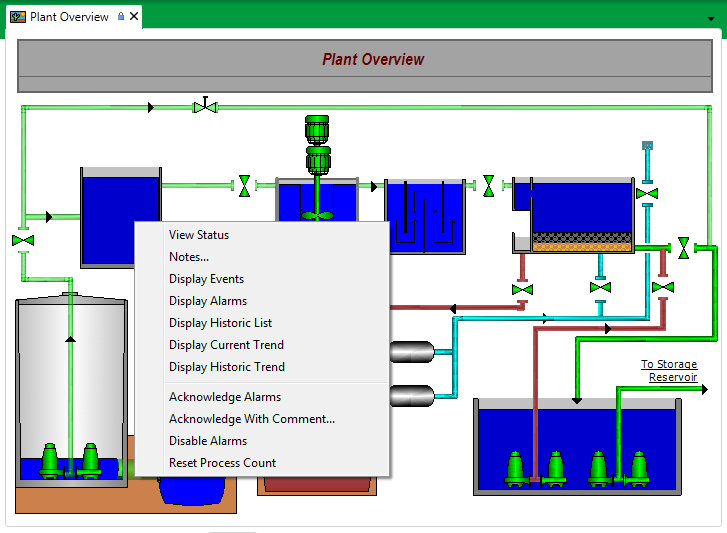Select Display Alarms in the context menu
This screenshot has height=533, width=727.
click(x=208, y=301)
